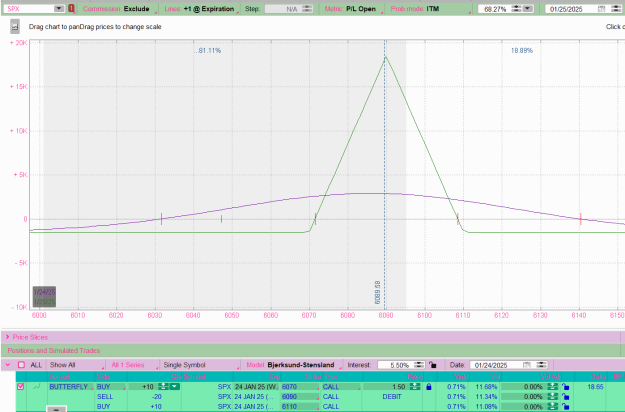Click the Positions and Simulated Trades header

pos(54,351)
